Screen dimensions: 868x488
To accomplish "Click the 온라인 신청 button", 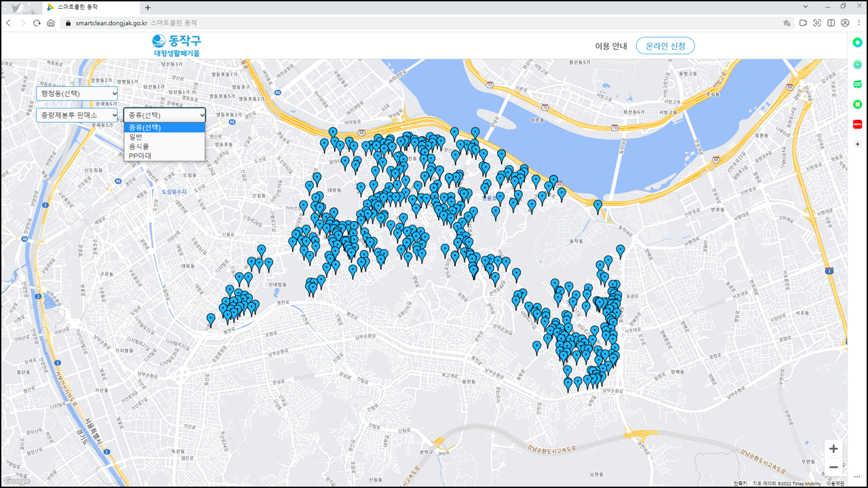I will pyautogui.click(x=665, y=46).
